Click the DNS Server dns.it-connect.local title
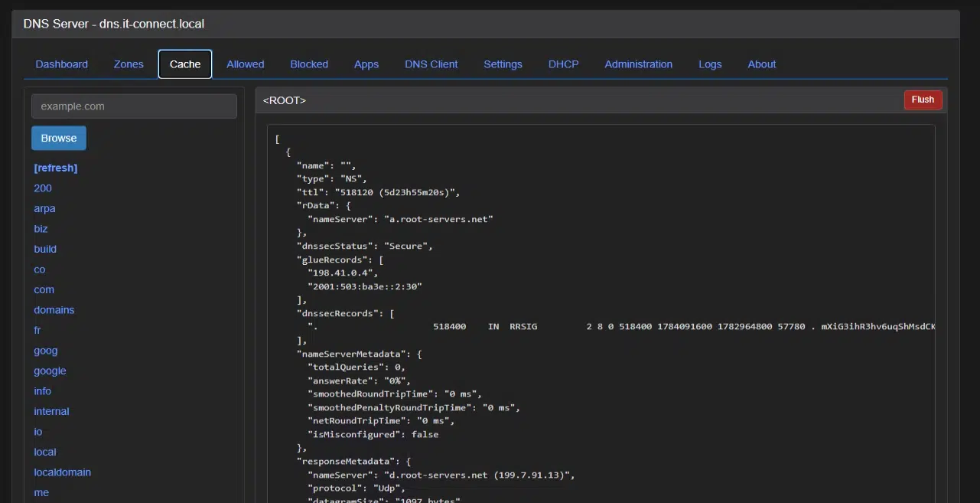Viewport: 980px width, 503px height. click(114, 24)
